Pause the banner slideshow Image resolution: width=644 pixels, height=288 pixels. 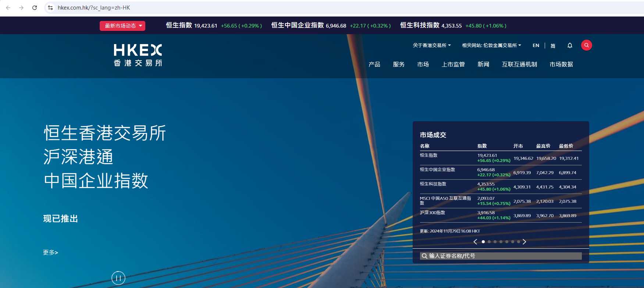pyautogui.click(x=118, y=278)
